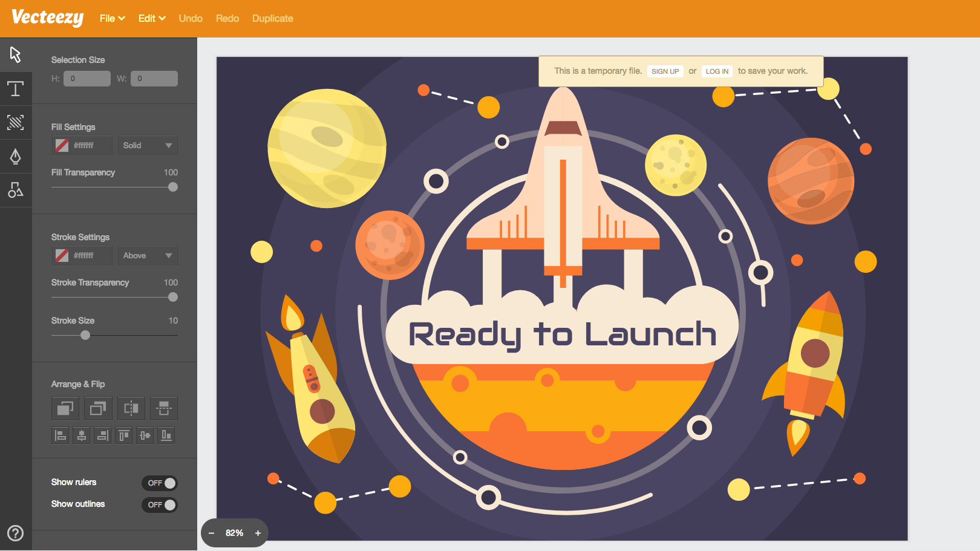Open the File menu

tap(113, 18)
